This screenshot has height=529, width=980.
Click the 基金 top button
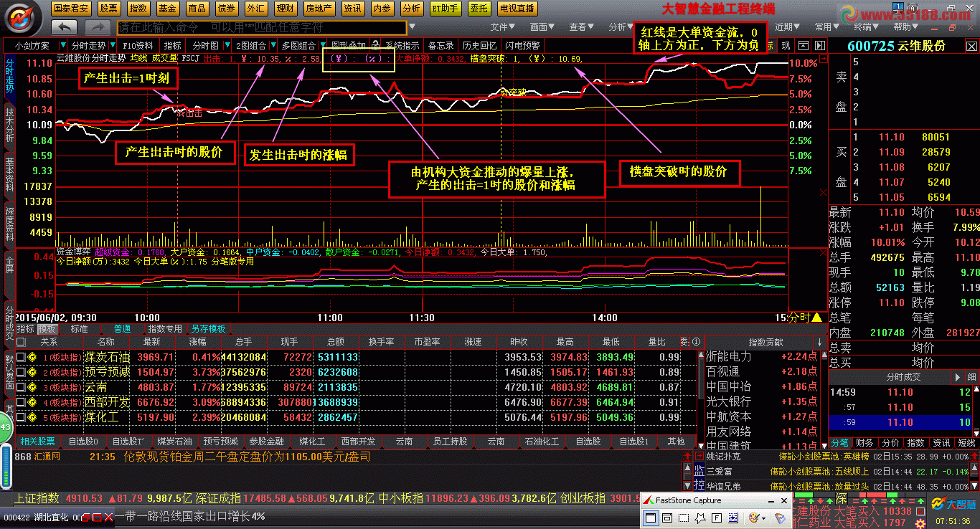point(167,9)
